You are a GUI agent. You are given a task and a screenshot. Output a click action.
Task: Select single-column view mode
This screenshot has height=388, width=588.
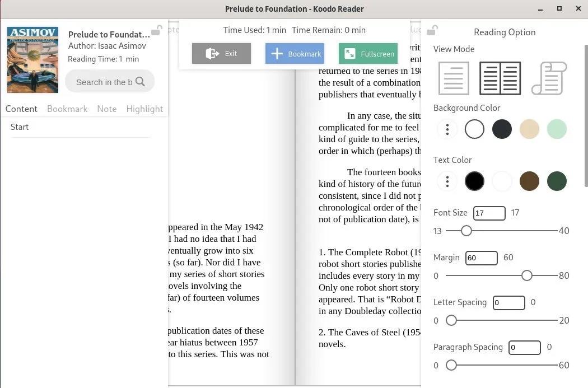(454, 78)
